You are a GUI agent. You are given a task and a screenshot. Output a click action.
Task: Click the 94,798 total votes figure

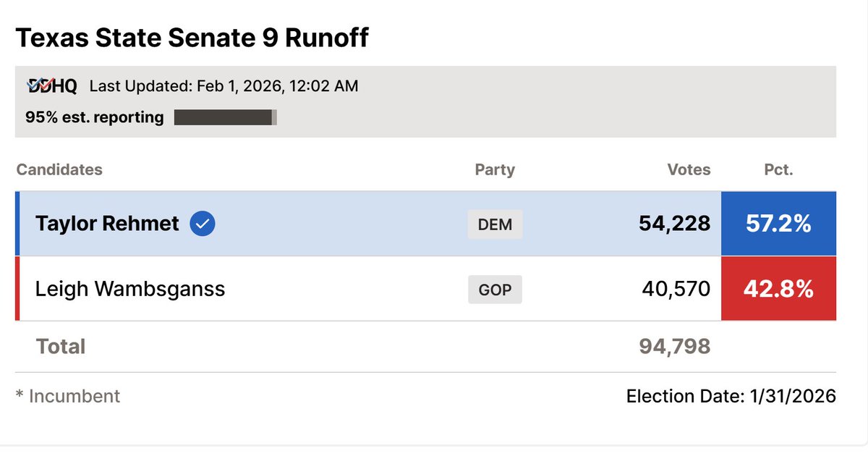coord(675,346)
